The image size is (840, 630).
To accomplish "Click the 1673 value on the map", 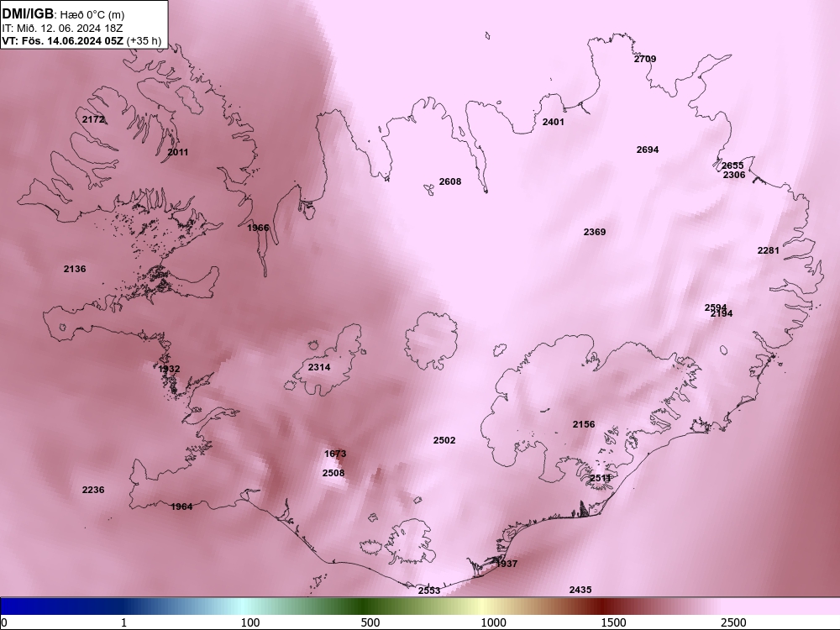I will (335, 454).
